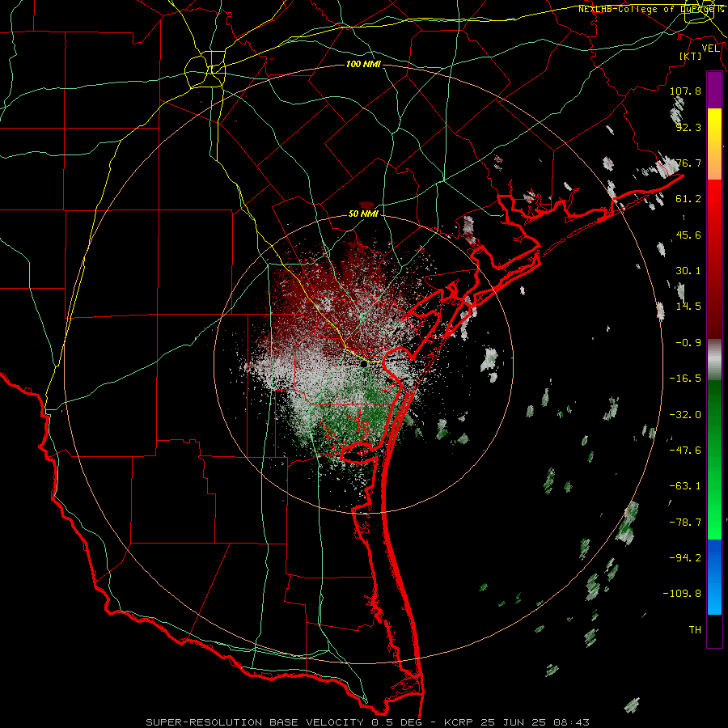
Task: Click the -94.2 value on velocity scale
Action: click(685, 558)
